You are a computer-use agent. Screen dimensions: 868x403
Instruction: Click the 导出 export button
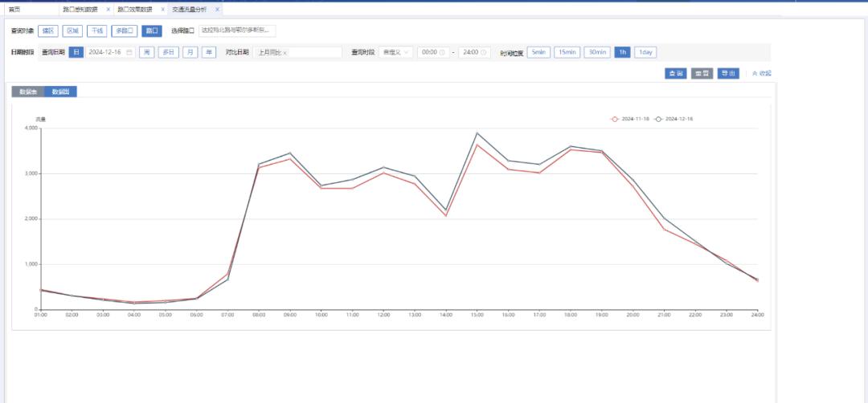[728, 73]
